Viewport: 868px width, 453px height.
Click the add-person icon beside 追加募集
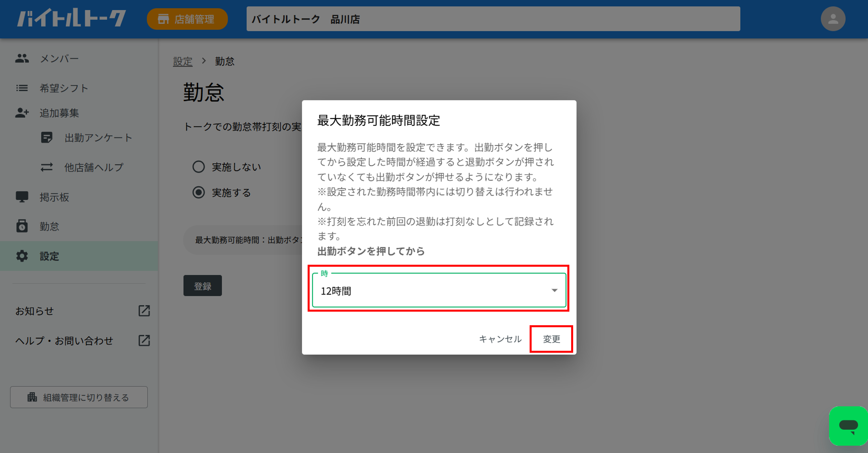coord(22,113)
